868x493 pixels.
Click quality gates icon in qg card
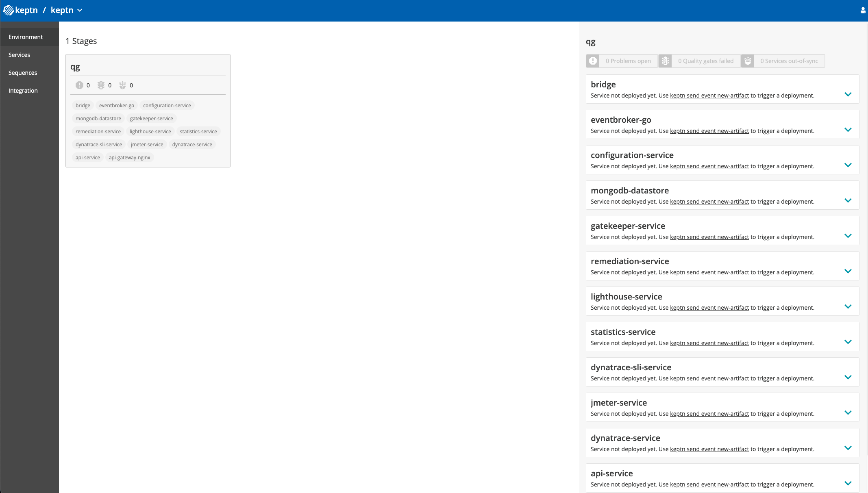[101, 85]
